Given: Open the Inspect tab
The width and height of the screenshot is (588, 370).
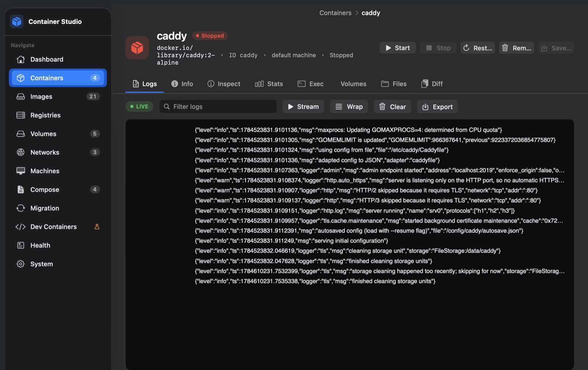Looking at the screenshot, I should click(224, 84).
